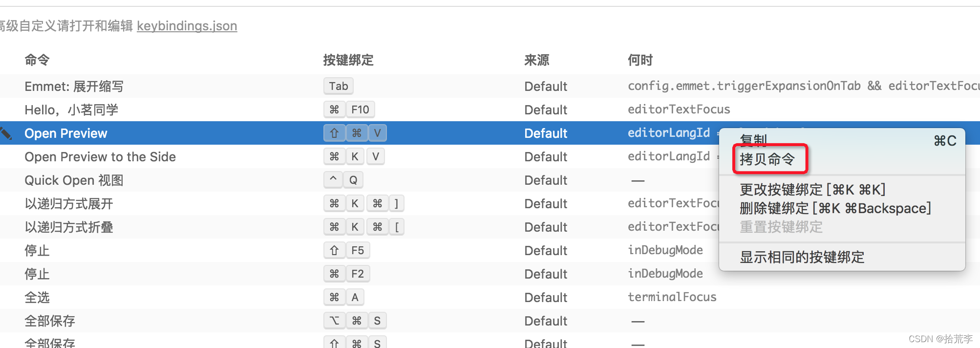Click the ⌘K ⌘[ keybinding cell
Viewport: 980px width, 348px height.
[363, 227]
